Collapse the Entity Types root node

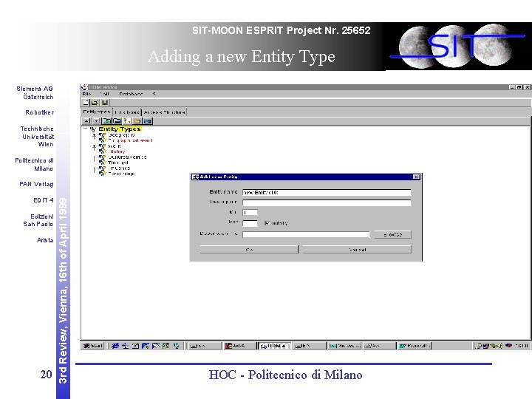pyautogui.click(x=86, y=129)
